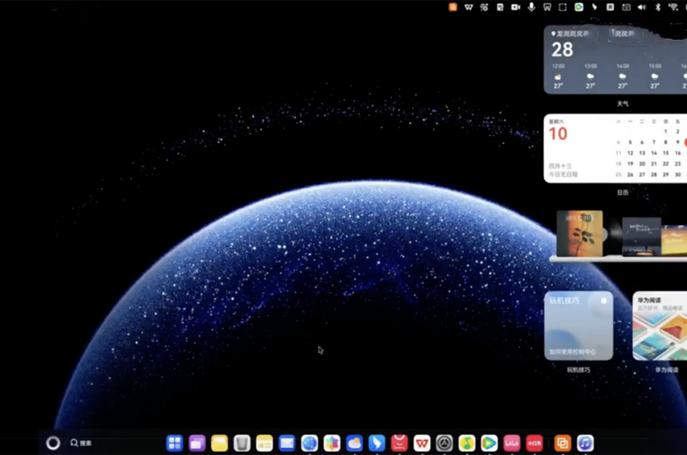The image size is (687, 455).
Task: Launch the globe Browser app in the dock
Action: [309, 443]
